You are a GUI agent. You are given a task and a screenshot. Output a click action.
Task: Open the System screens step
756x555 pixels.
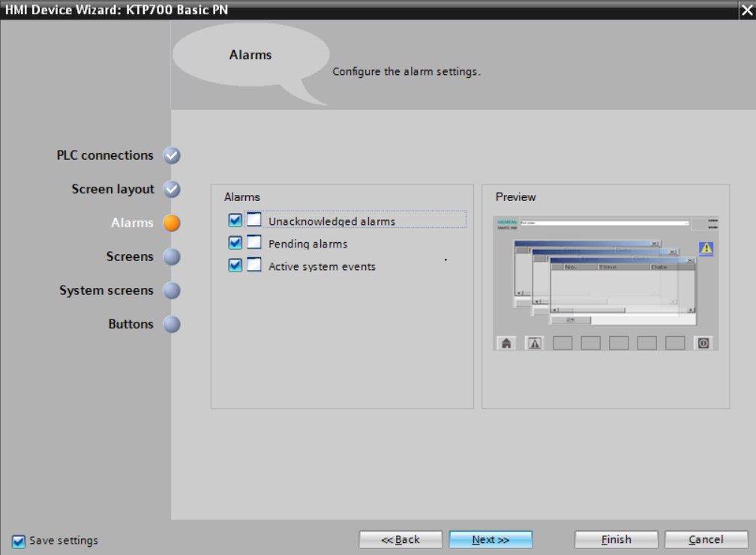106,290
